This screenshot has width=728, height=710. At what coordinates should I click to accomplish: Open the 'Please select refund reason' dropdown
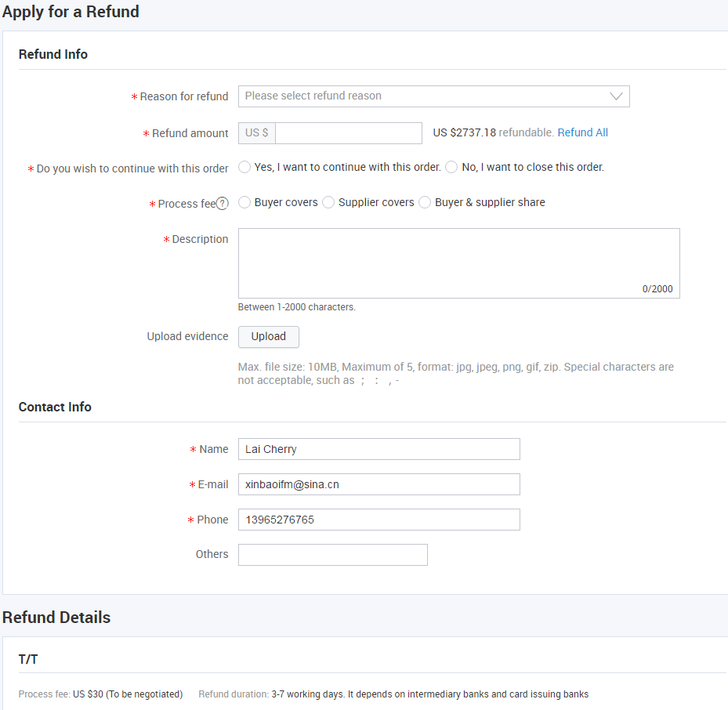pyautogui.click(x=423, y=96)
